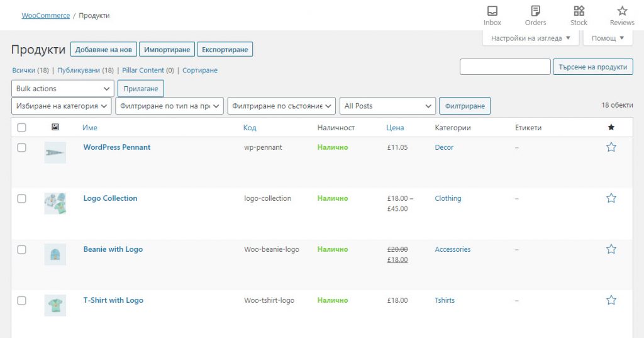The height and width of the screenshot is (338, 644).
Task: Select the WordPress Pennant row checkbox
Action: 22,148
